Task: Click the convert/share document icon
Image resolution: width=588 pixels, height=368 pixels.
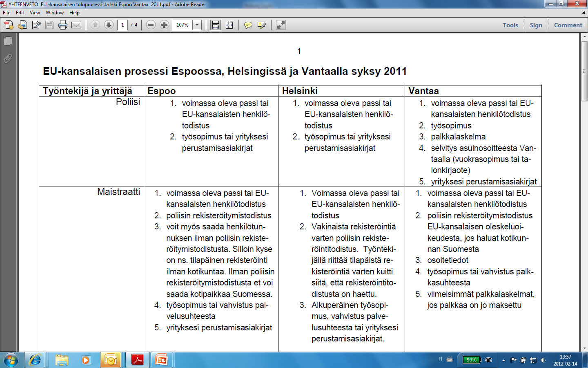Action: (x=22, y=25)
